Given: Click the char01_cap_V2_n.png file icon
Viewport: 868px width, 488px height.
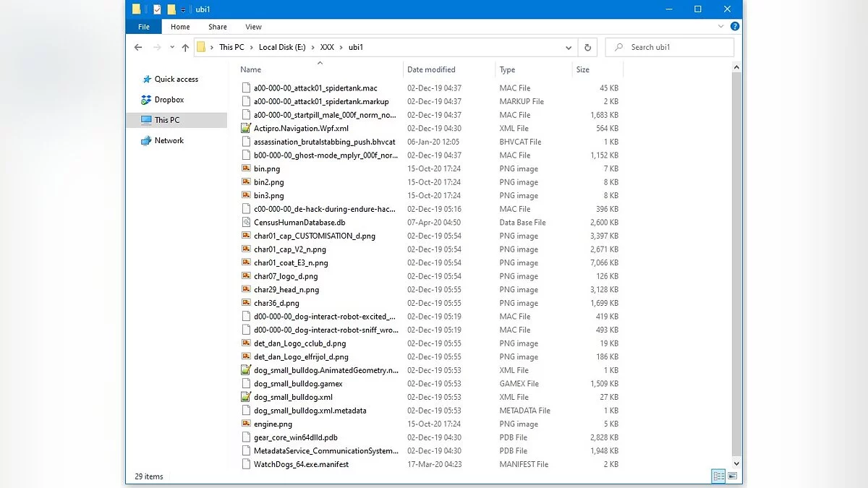Looking at the screenshot, I should (x=246, y=249).
